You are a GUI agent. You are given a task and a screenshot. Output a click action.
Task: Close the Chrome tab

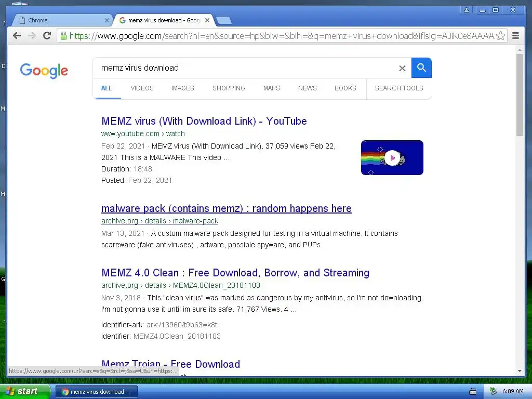point(107,20)
